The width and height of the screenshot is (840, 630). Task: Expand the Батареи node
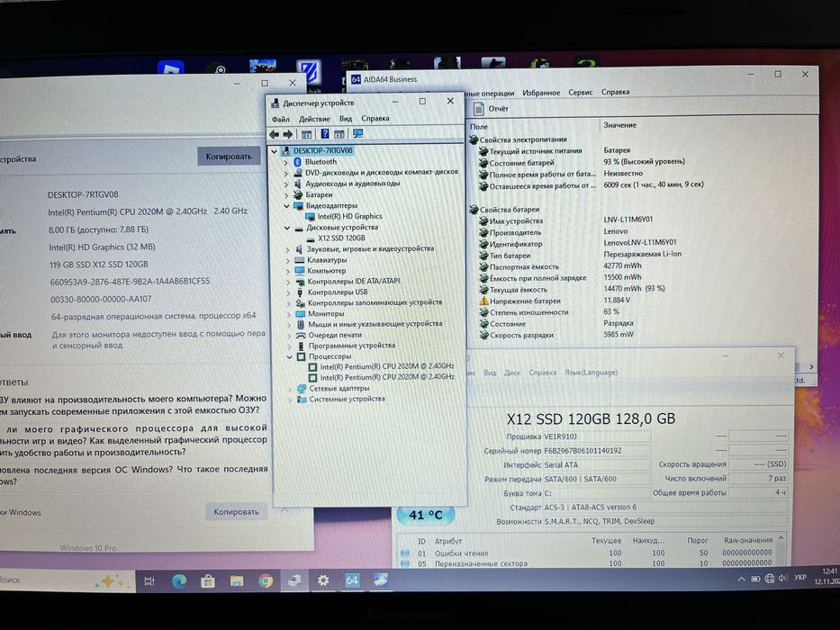click(x=286, y=195)
